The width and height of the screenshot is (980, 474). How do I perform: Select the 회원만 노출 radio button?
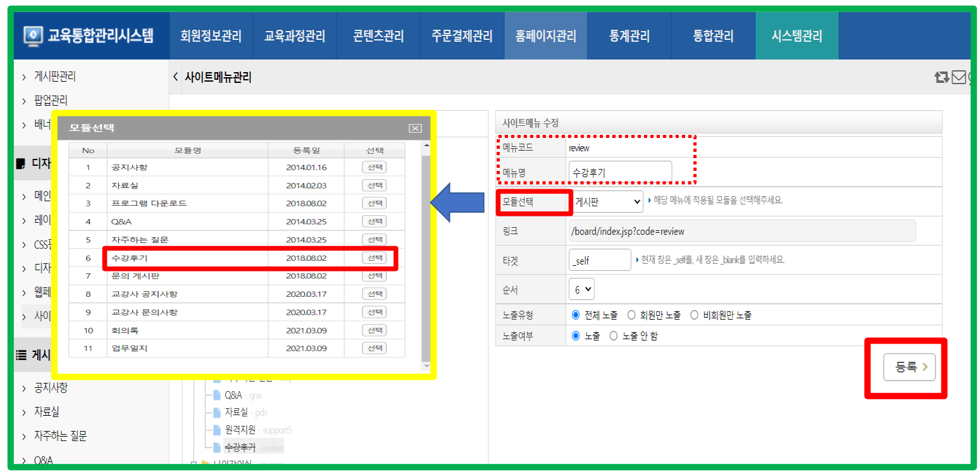coord(631,315)
